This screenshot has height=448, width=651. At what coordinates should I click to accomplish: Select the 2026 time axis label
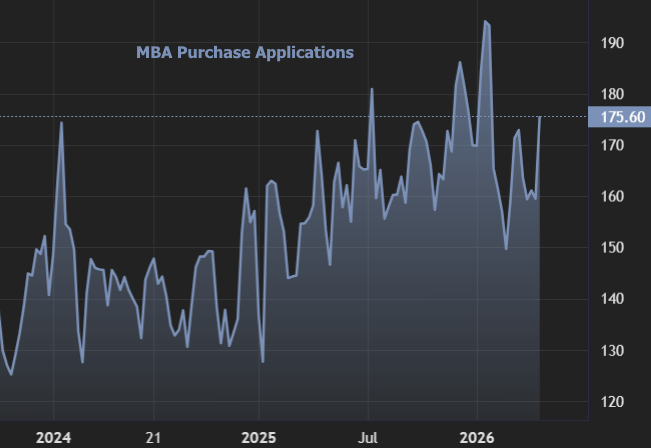pyautogui.click(x=476, y=437)
